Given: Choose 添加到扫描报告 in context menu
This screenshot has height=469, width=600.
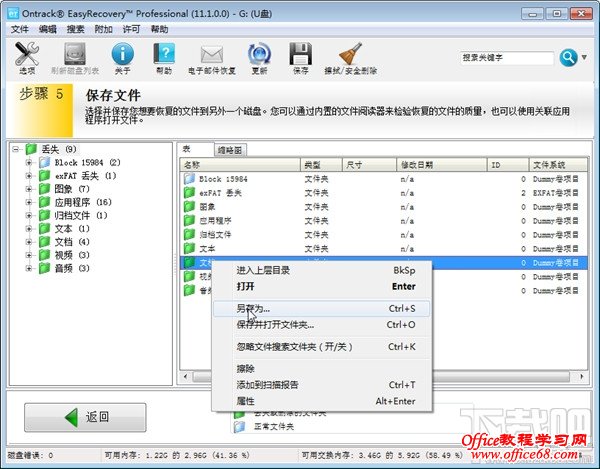Looking at the screenshot, I should click(x=321, y=385).
